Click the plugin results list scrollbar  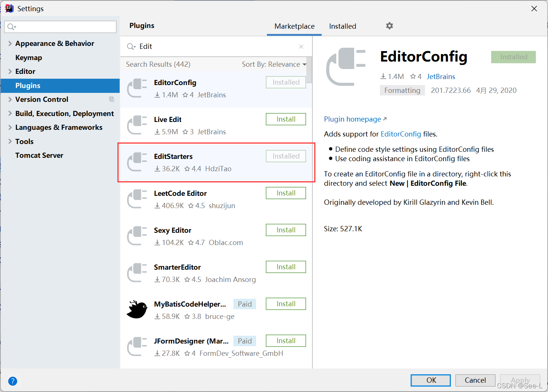[x=309, y=70]
